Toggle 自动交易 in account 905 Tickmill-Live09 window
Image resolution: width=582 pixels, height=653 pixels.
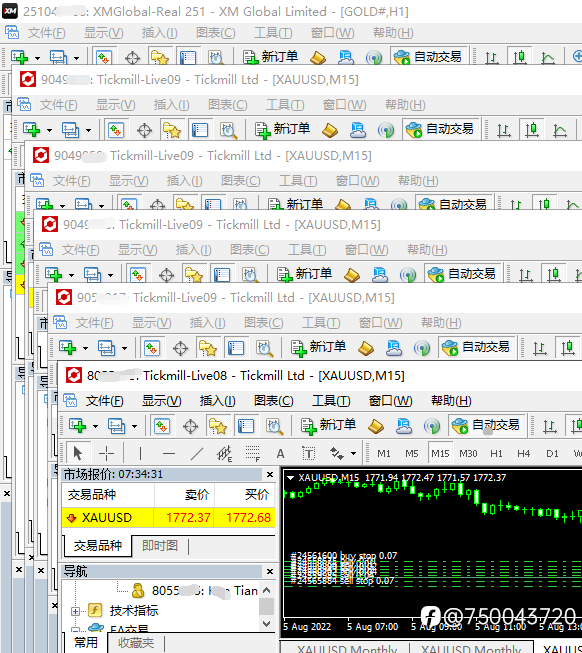(476, 347)
